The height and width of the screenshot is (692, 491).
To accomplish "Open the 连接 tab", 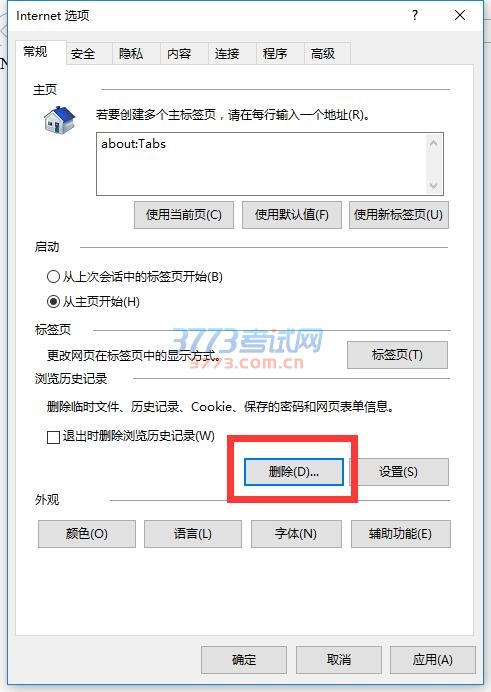I will click(227, 54).
